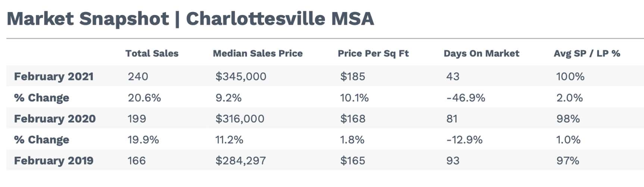The image size is (644, 187).
Task: Click the -12.9% days on market change
Action: 464,140
